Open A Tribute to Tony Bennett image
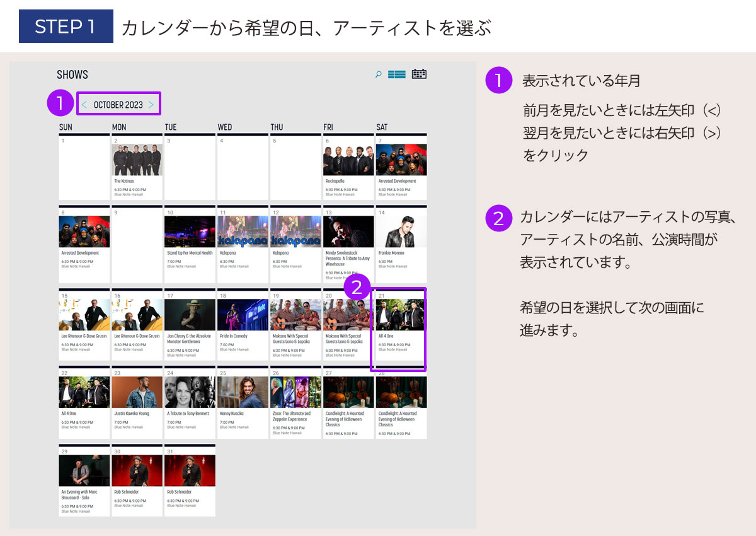 coord(190,392)
